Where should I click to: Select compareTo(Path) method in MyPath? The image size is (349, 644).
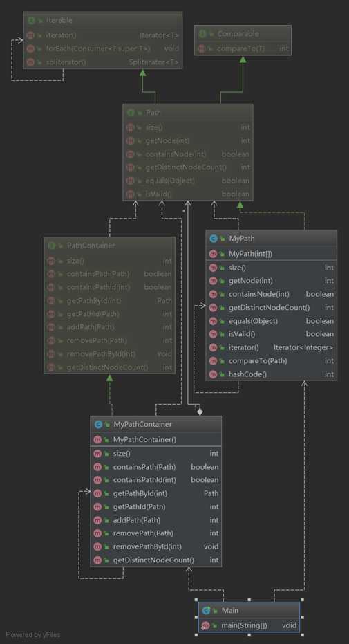pos(271,360)
